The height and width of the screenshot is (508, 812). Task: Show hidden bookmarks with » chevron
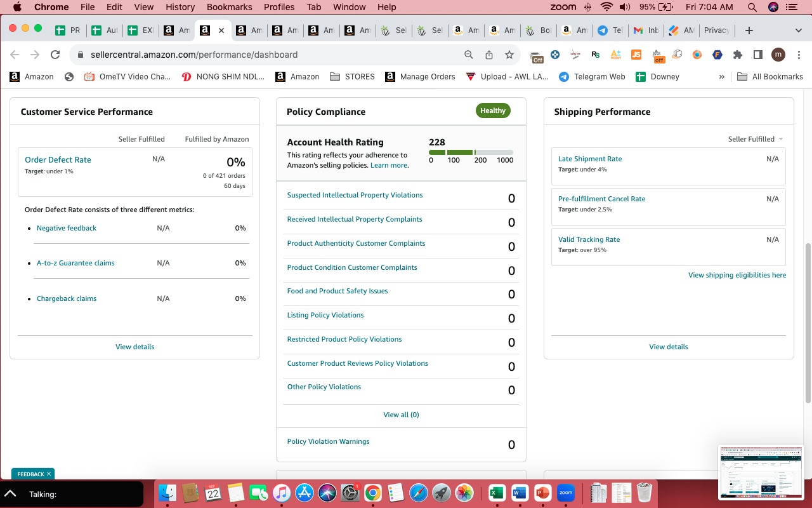[722, 77]
